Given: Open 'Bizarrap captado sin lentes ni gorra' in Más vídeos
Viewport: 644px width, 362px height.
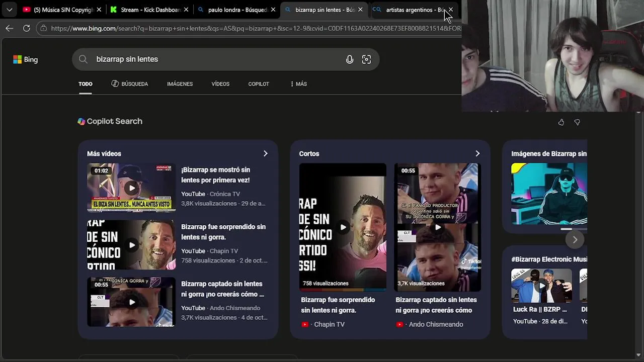Looking at the screenshot, I should (222, 289).
